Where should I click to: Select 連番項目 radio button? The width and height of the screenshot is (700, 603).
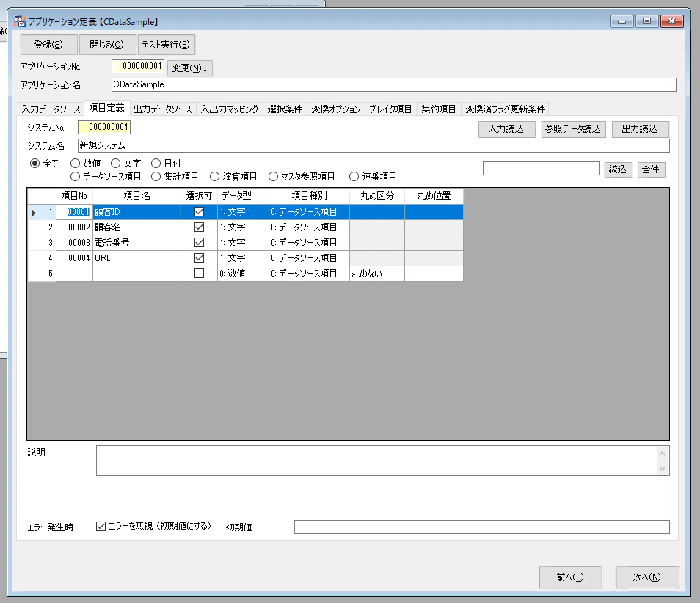tap(354, 176)
